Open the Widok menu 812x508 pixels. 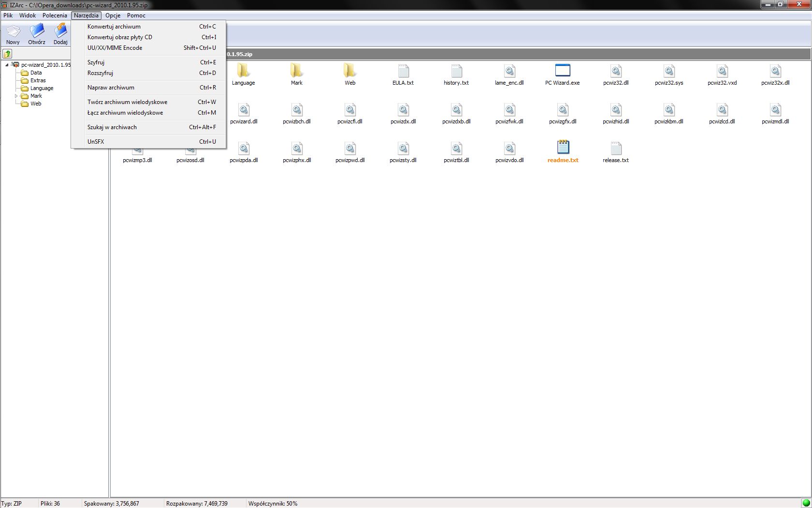[28, 15]
